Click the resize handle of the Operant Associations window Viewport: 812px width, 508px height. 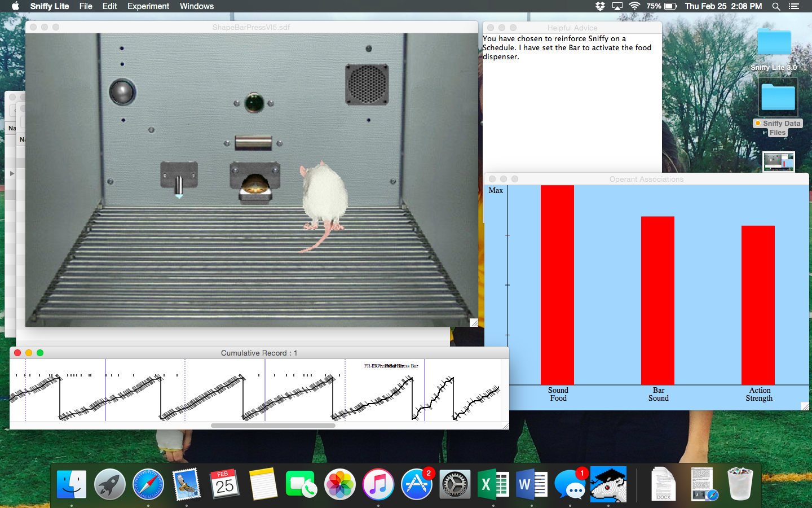click(805, 406)
